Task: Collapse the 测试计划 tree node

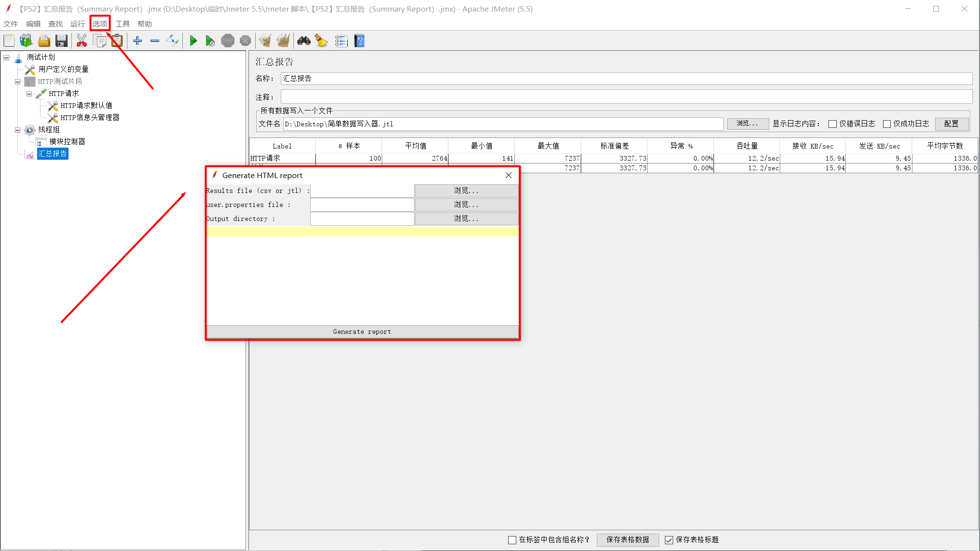Action: point(6,57)
